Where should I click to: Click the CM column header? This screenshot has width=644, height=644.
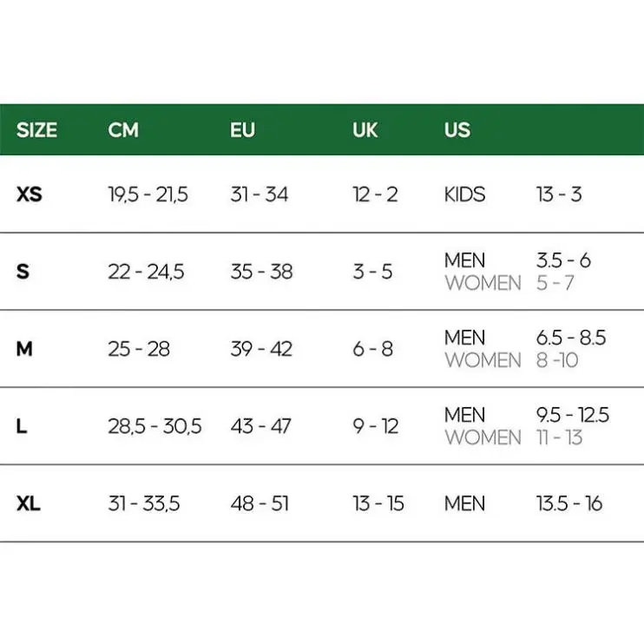point(123,130)
